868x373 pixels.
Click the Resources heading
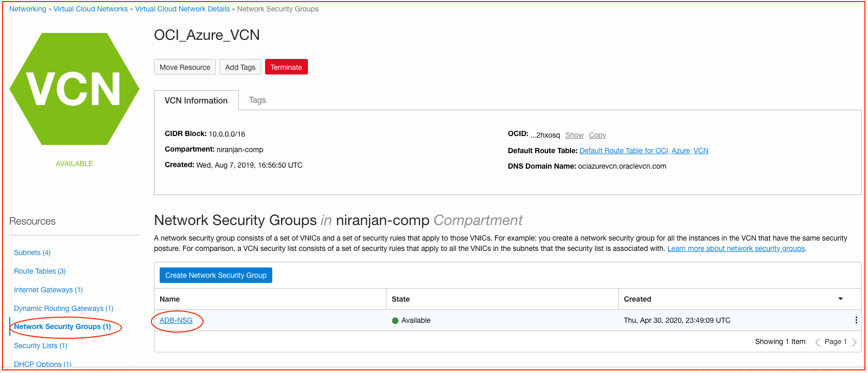pos(33,221)
